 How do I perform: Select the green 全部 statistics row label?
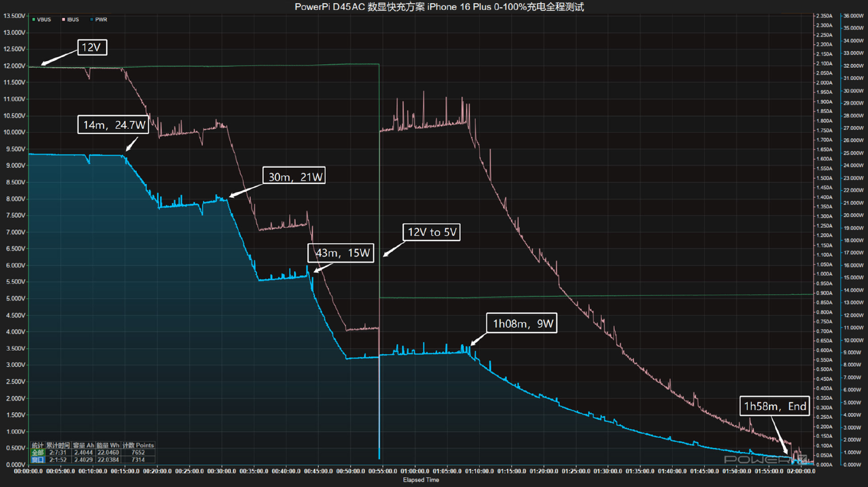click(x=38, y=452)
